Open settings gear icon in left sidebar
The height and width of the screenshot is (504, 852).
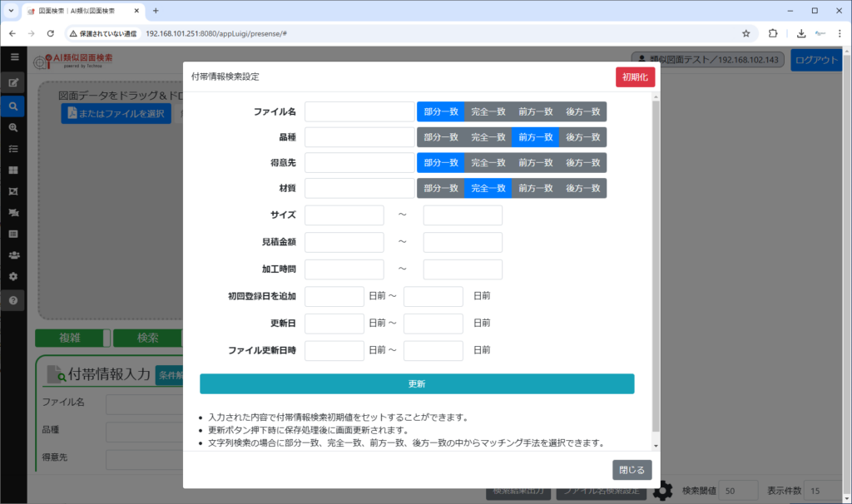pyautogui.click(x=13, y=276)
